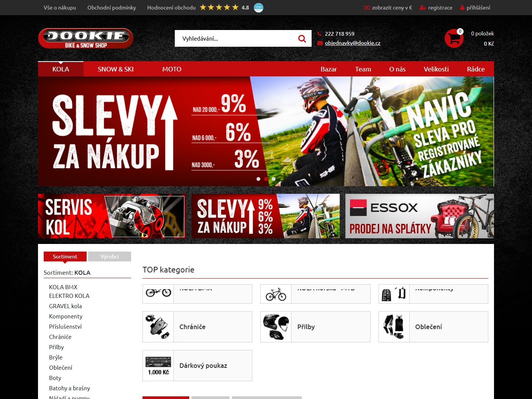Open Batohy a brašny in sidebar
This screenshot has height=399, width=532.
click(70, 388)
